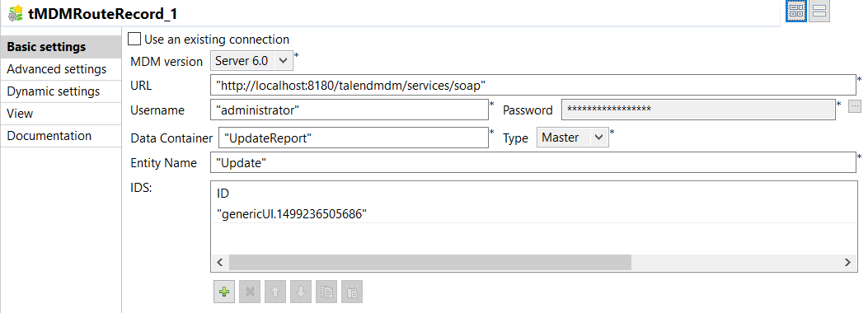This screenshot has height=313, width=868.
Task: Open the password edit ellipsis button
Action: coord(855,106)
